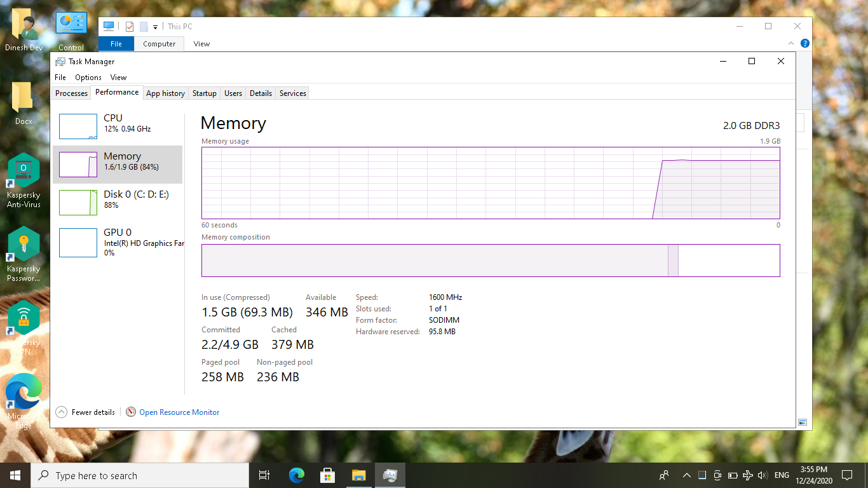The height and width of the screenshot is (488, 868).
Task: Click Properties checkmark icon in This PC toolbar
Action: click(130, 27)
